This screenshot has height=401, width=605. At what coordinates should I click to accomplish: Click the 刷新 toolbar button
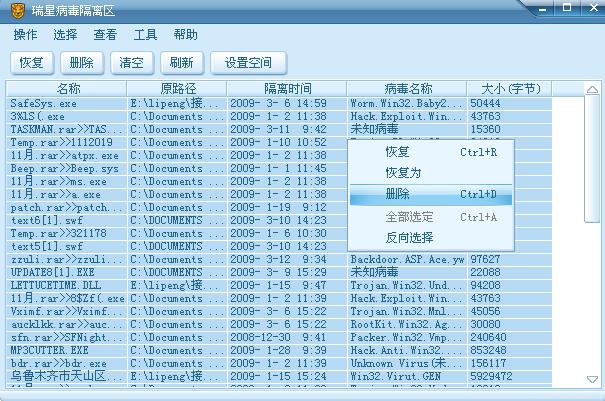(x=182, y=63)
